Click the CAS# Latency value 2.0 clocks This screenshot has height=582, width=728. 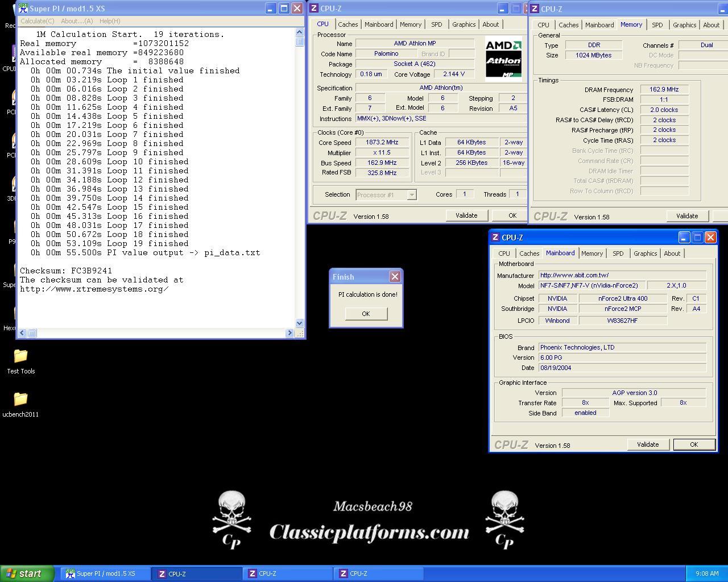(x=664, y=110)
